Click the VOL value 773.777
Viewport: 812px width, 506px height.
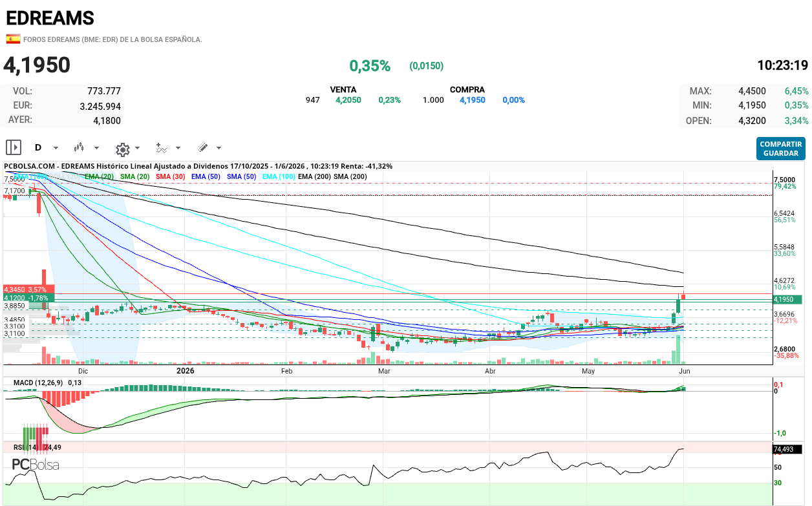pyautogui.click(x=104, y=91)
